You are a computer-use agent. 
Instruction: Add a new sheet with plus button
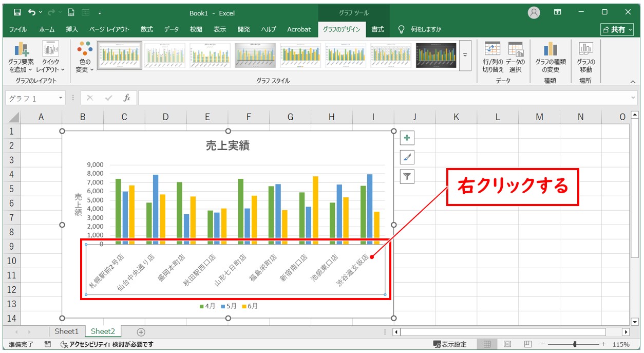141,332
